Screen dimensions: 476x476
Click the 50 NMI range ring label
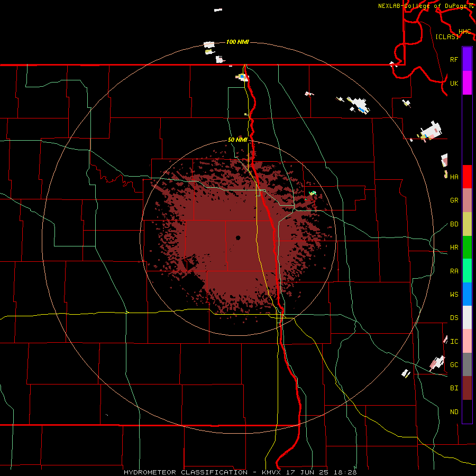click(237, 140)
